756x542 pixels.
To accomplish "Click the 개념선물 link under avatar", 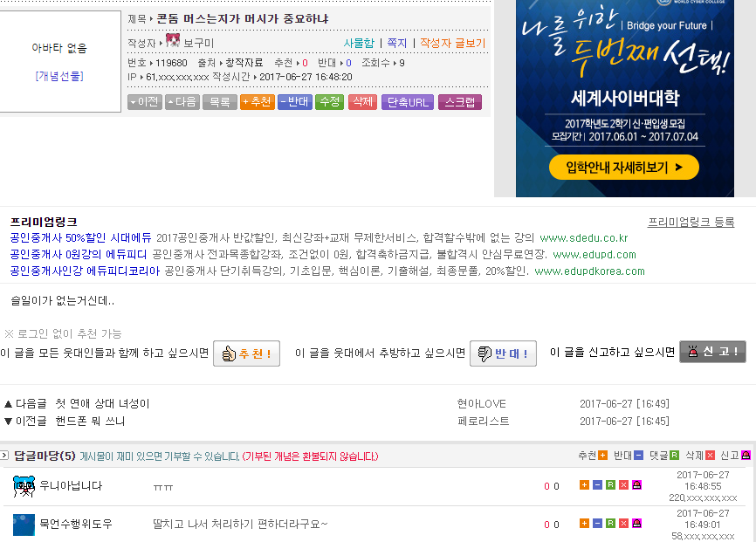I will tap(59, 76).
